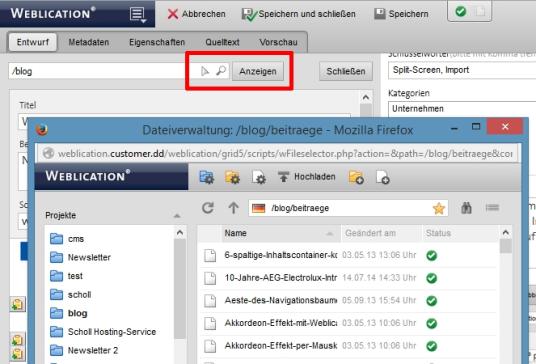
Task: Click the magnifier icon in the path field
Action: (x=221, y=71)
